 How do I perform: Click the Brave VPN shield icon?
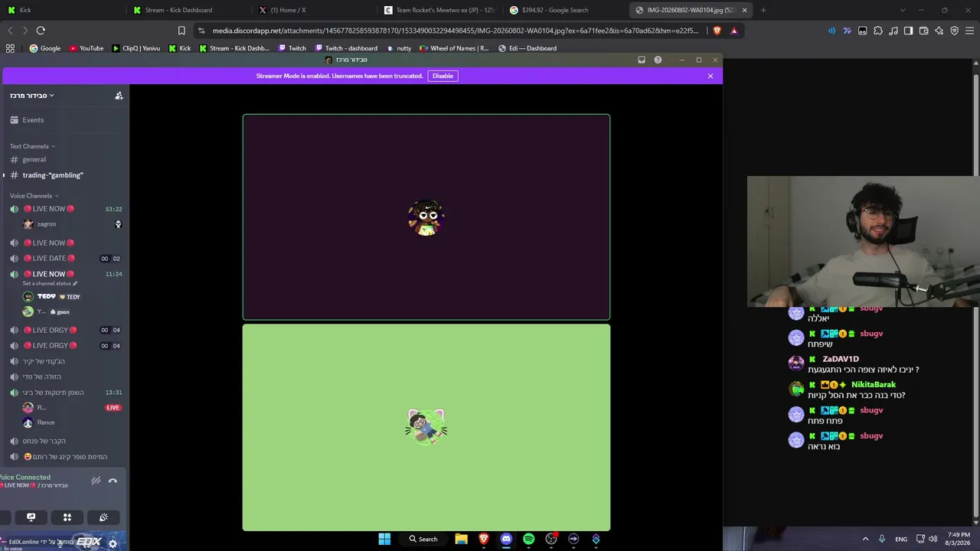954,31
